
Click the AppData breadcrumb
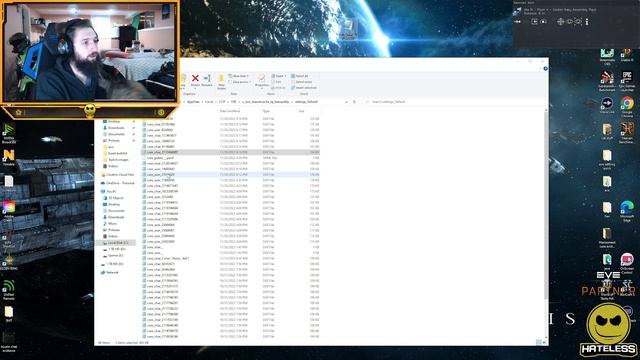[193, 102]
